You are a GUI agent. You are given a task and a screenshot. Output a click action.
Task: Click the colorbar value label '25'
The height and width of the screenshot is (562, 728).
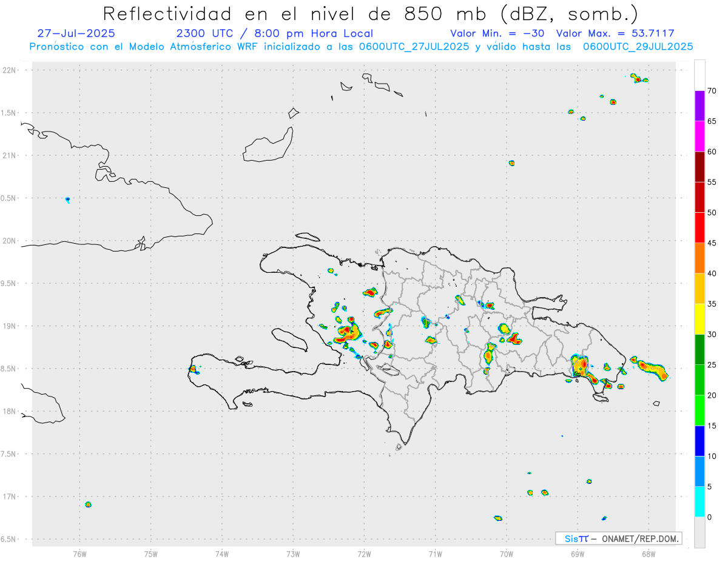712,365
